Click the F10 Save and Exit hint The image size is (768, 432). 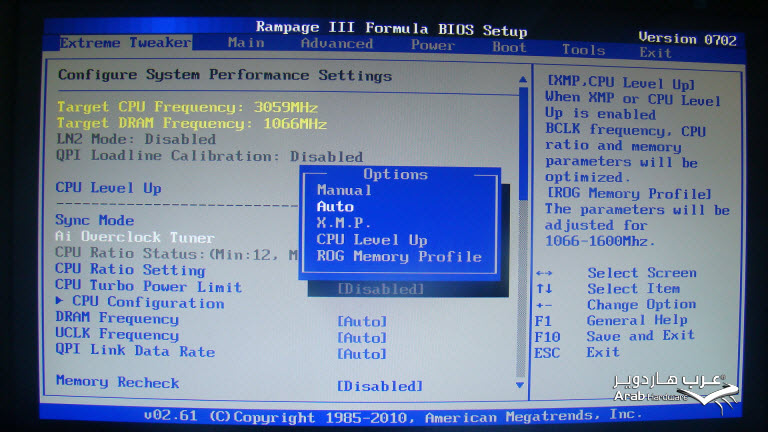pyautogui.click(x=615, y=336)
